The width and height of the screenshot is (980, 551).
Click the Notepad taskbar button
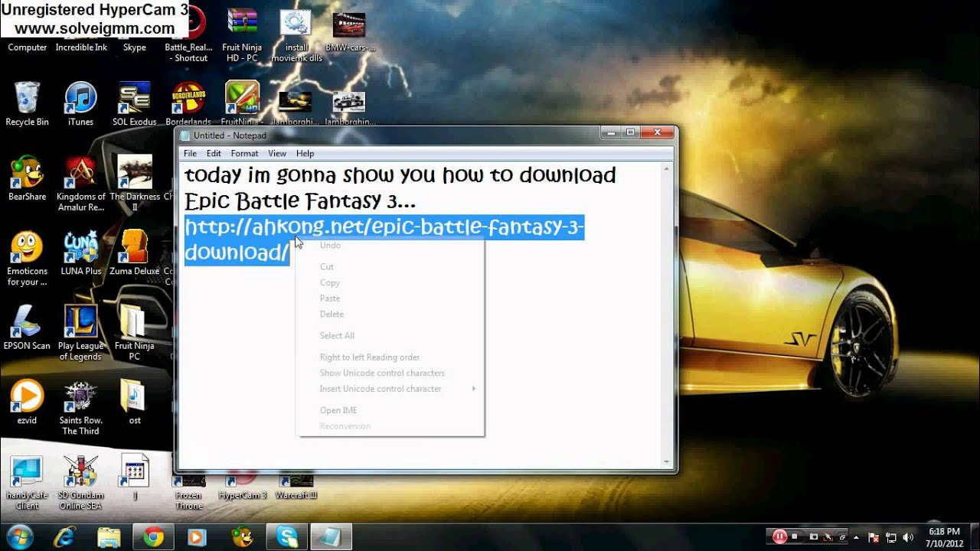[332, 536]
